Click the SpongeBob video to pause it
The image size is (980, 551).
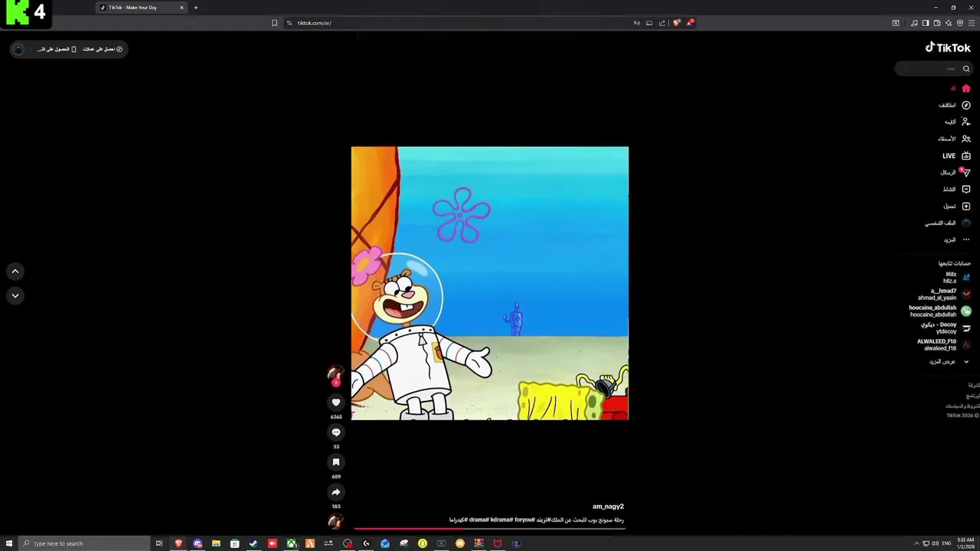coord(490,283)
